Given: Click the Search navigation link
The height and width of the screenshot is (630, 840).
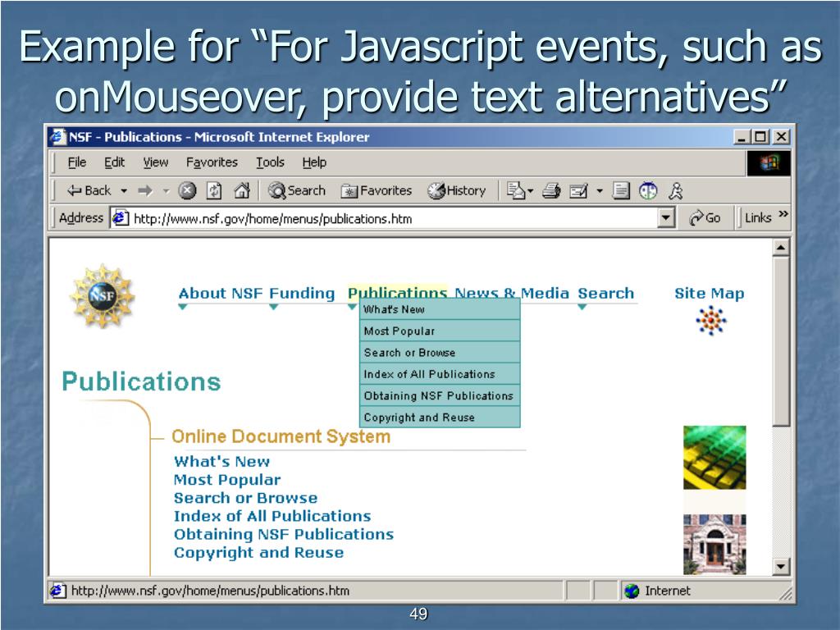Looking at the screenshot, I should point(605,294).
